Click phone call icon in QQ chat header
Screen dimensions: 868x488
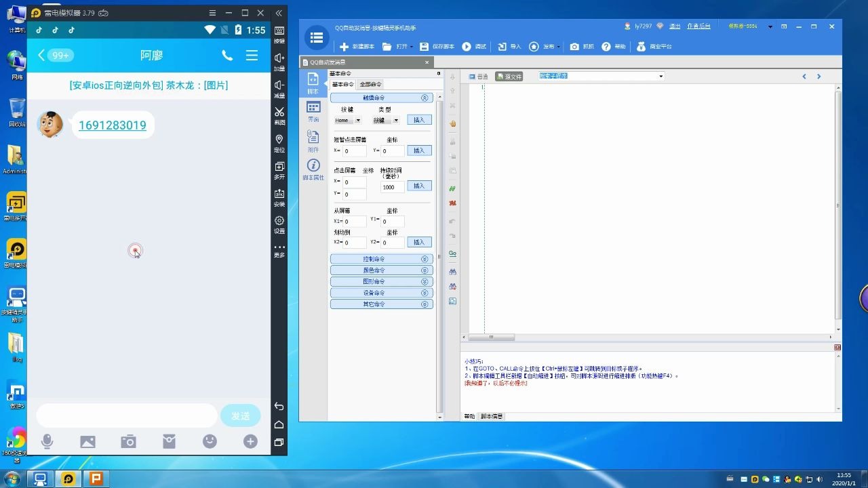pyautogui.click(x=227, y=56)
